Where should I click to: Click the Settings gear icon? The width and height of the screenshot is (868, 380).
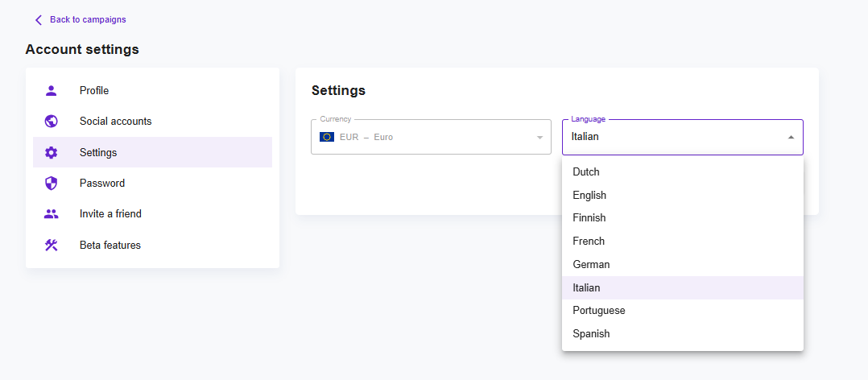[52, 153]
